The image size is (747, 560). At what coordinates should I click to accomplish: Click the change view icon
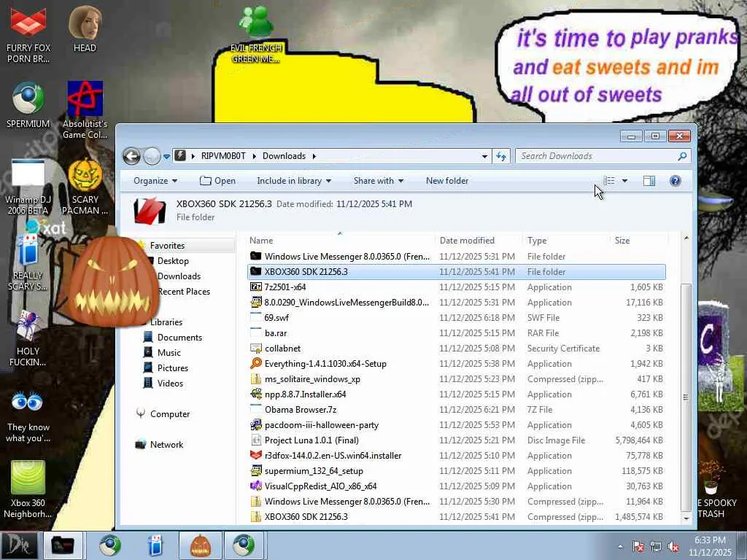click(609, 181)
